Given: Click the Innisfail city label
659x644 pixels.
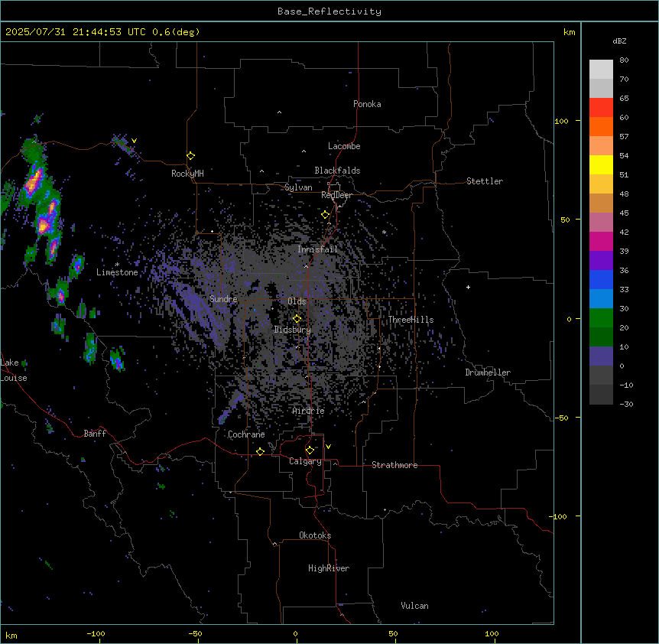Looking at the screenshot, I should pos(318,249).
